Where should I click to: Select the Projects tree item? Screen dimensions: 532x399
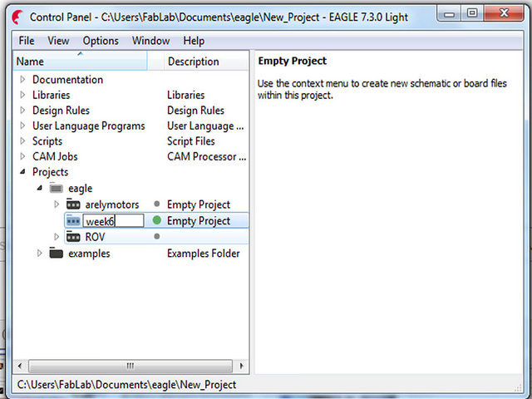50,172
